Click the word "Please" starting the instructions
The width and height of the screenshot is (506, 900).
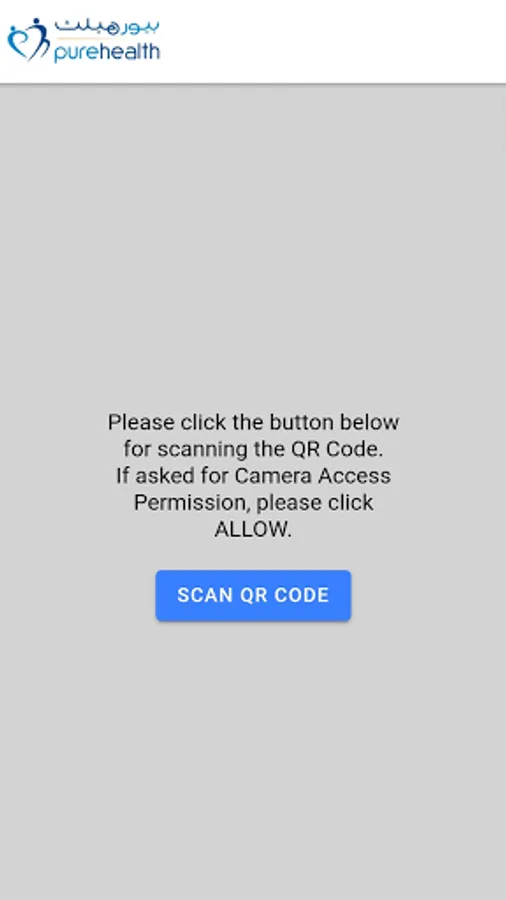coord(141,422)
